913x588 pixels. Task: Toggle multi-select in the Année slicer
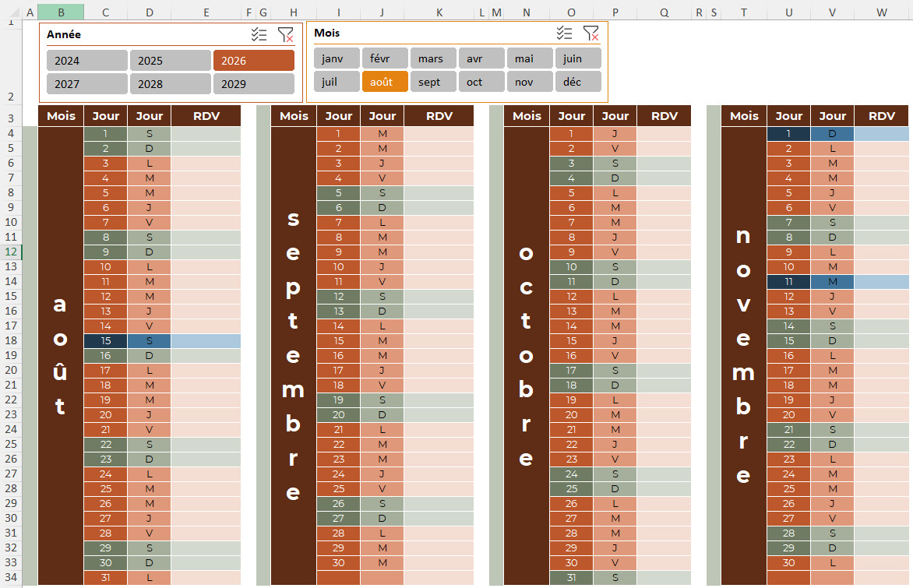point(259,34)
